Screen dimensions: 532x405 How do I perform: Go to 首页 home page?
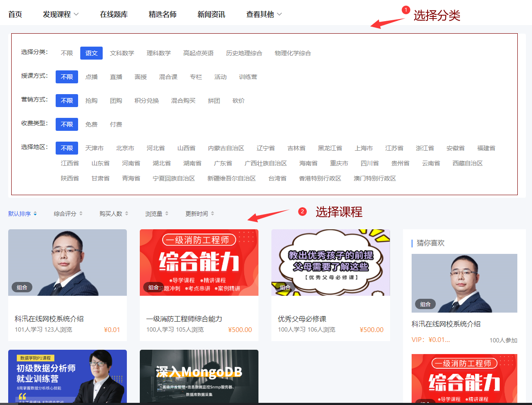[15, 13]
